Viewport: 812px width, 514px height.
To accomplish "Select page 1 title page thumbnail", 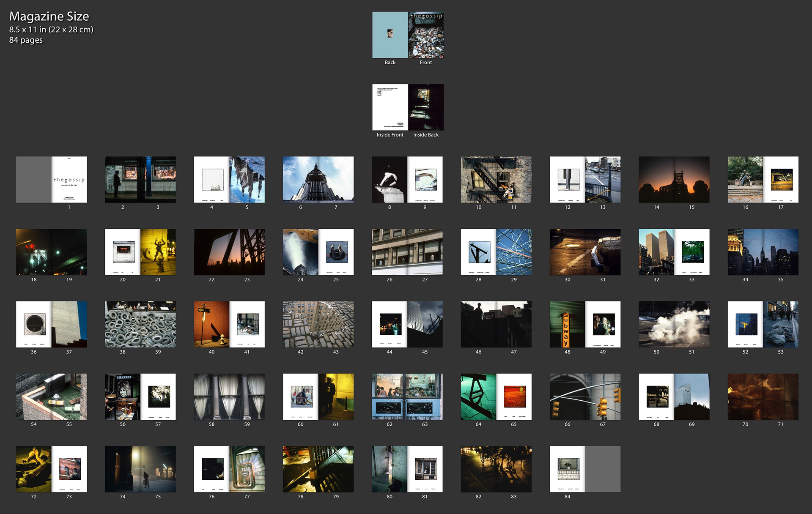I will [69, 180].
